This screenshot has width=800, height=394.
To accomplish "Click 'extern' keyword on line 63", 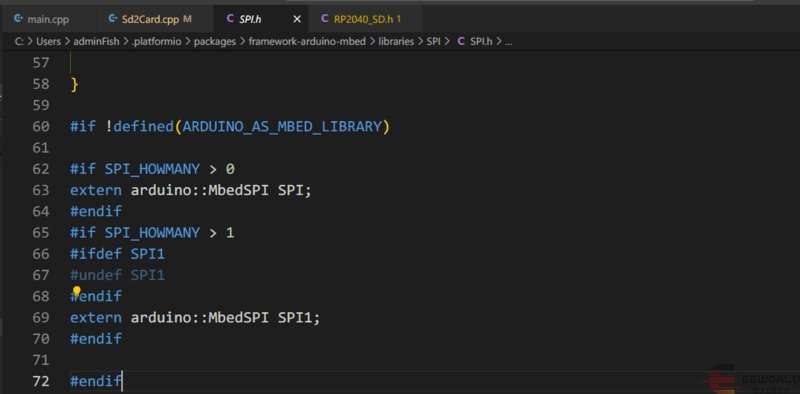I will (x=96, y=190).
